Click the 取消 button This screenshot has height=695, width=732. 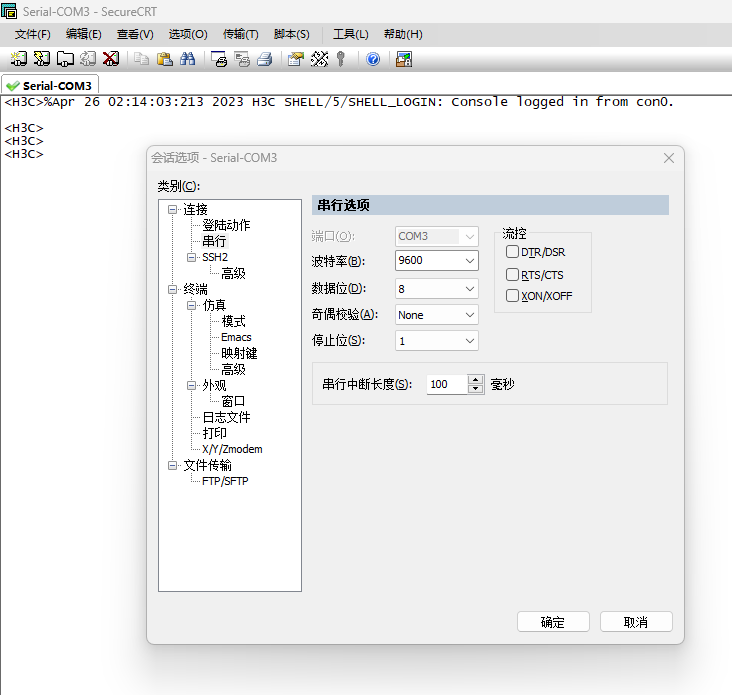coord(636,622)
